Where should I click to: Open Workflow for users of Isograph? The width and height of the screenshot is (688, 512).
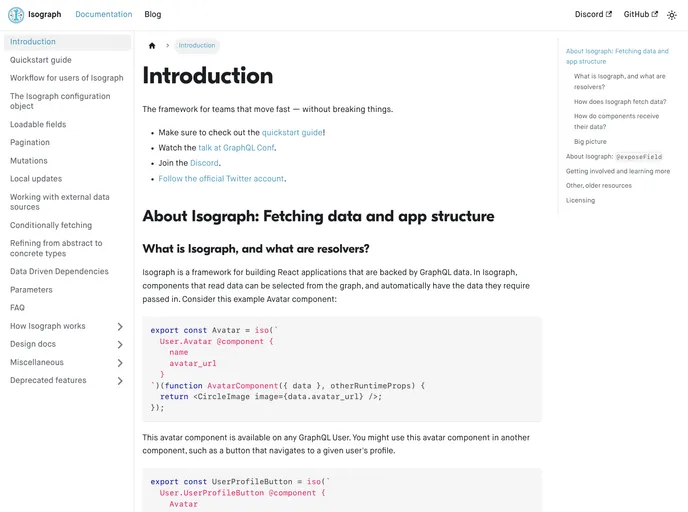click(68, 78)
